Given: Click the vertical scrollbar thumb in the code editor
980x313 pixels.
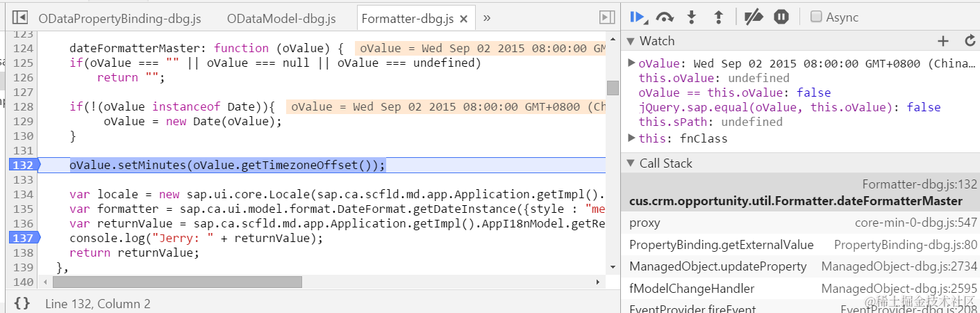Looking at the screenshot, I should pyautogui.click(x=612, y=88).
